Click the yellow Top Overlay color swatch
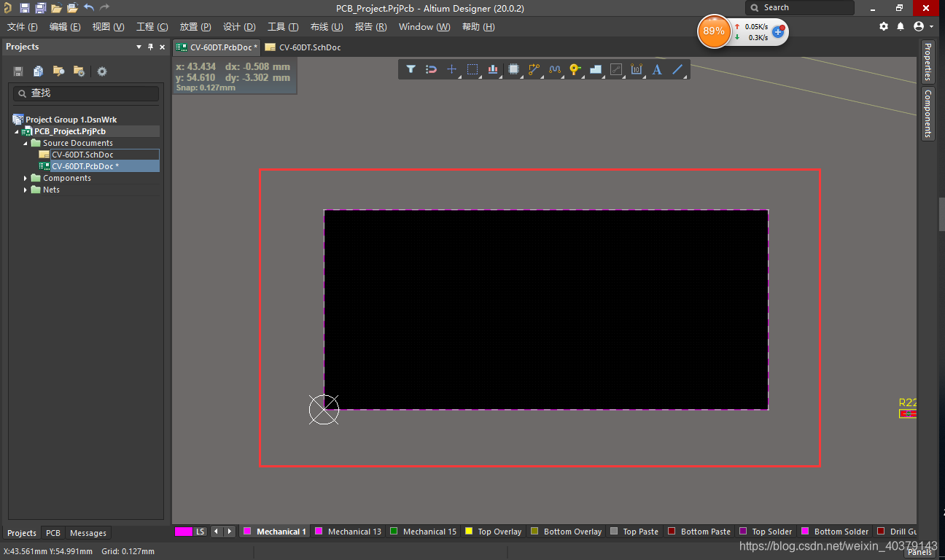945x560 pixels. tap(469, 532)
